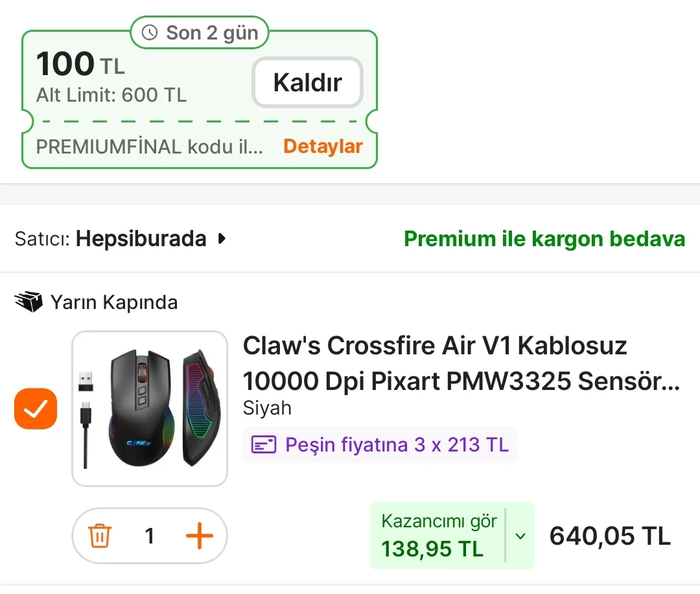
Task: Increase quantity with the plus icon
Action: click(x=200, y=536)
